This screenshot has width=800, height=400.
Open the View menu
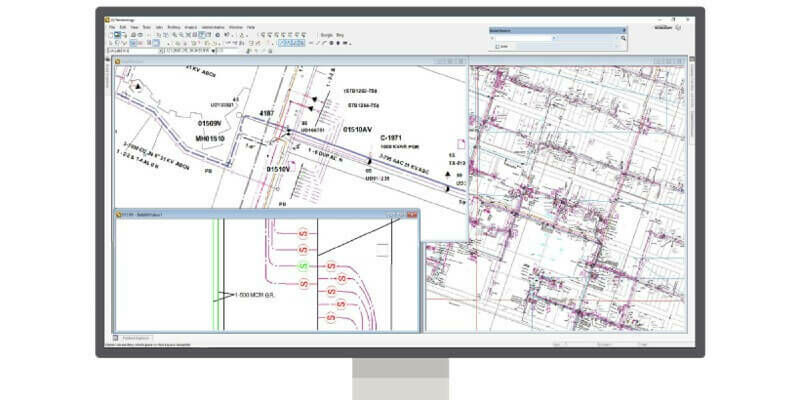tap(135, 27)
